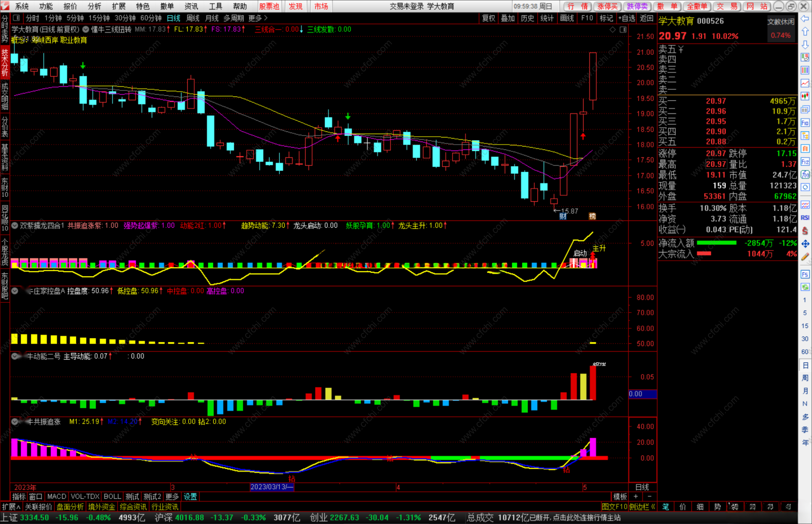Switch to the MACD indicator tab
812x524 pixels.
(56, 496)
